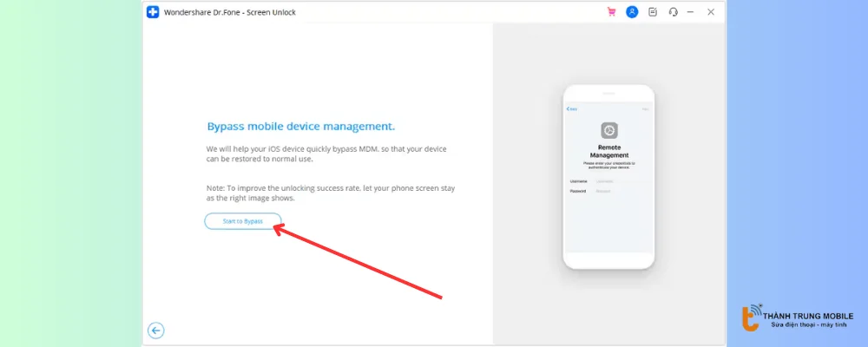The image size is (868, 347).
Task: Open the shopping cart store icon
Action: 611,12
